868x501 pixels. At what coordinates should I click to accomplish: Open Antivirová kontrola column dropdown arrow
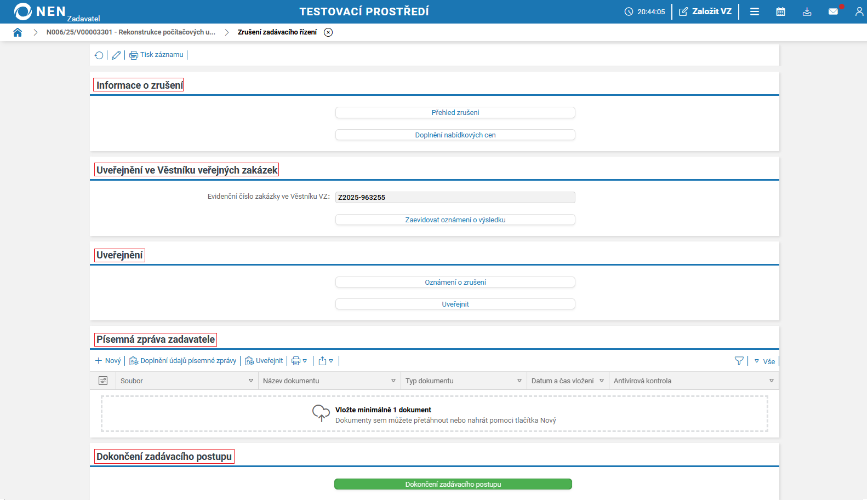coord(772,381)
